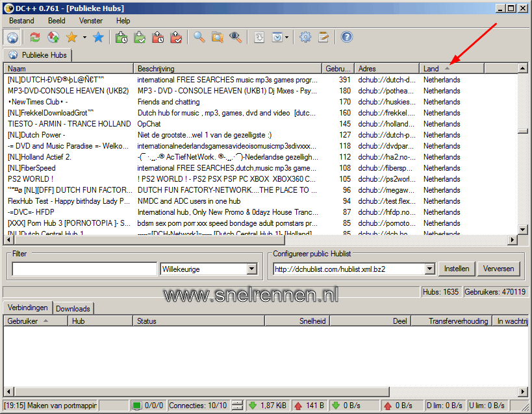The width and height of the screenshot is (532, 414).
Task: Open Favorite Users with the blue star
Action: 98,37
